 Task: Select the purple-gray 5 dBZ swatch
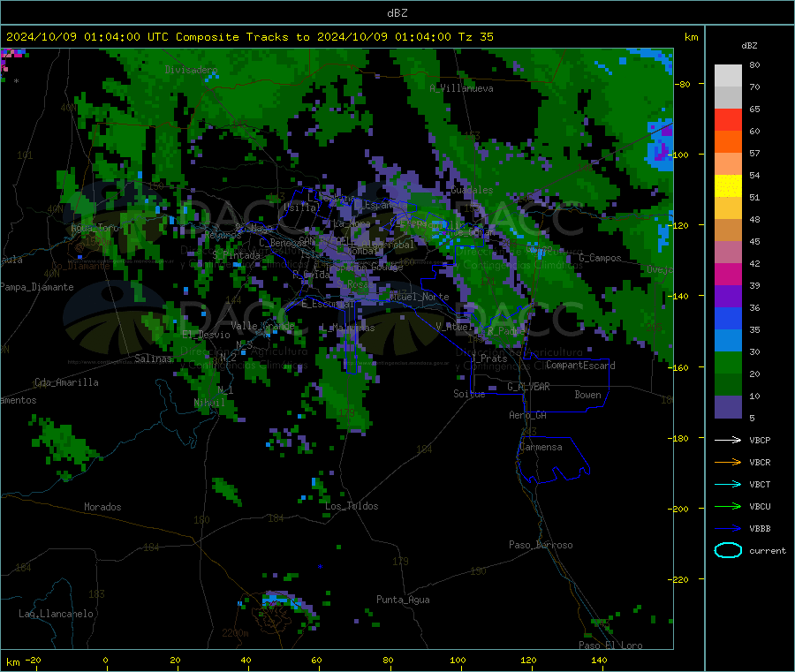(728, 407)
